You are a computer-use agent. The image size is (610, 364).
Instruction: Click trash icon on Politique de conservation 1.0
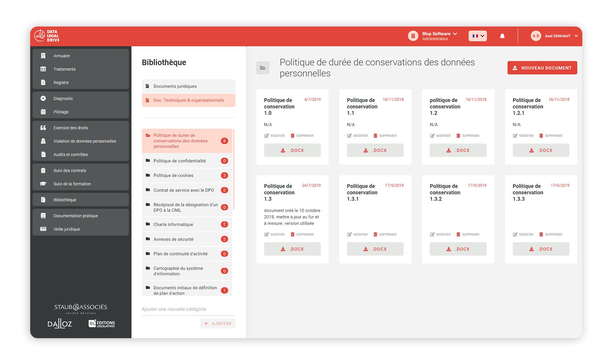tap(293, 136)
